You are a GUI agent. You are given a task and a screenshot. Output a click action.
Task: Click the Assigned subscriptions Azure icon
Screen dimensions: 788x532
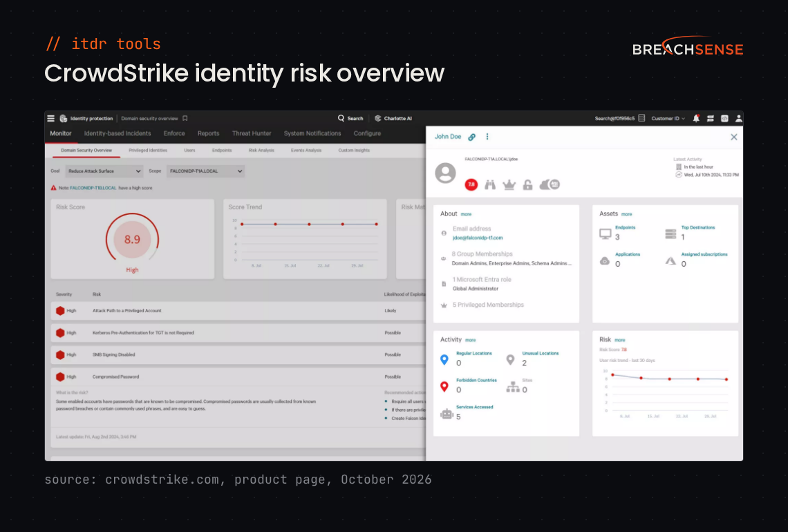671,260
